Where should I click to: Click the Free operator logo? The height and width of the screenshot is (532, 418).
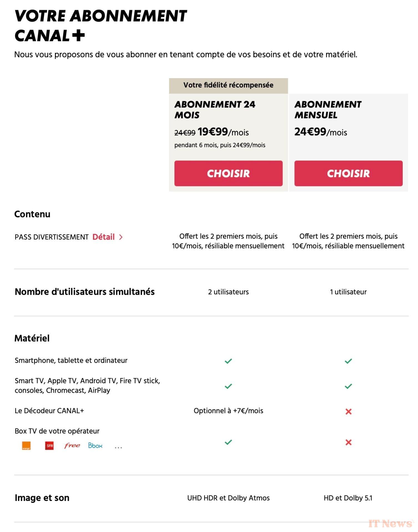pos(72,446)
